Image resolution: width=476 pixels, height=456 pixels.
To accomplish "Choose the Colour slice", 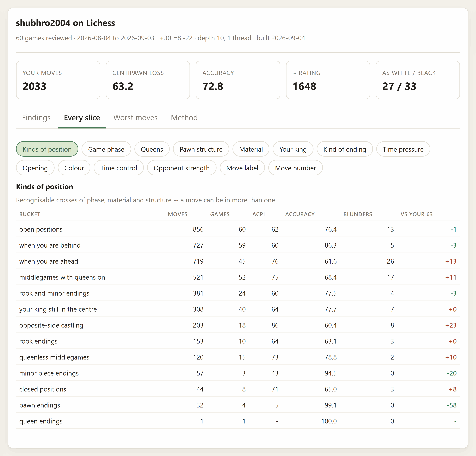I will coord(74,168).
